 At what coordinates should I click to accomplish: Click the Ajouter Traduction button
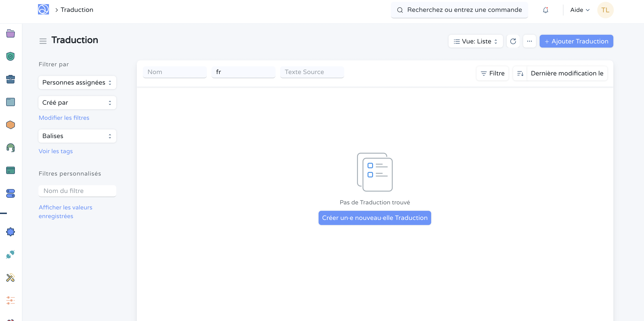coord(576,41)
